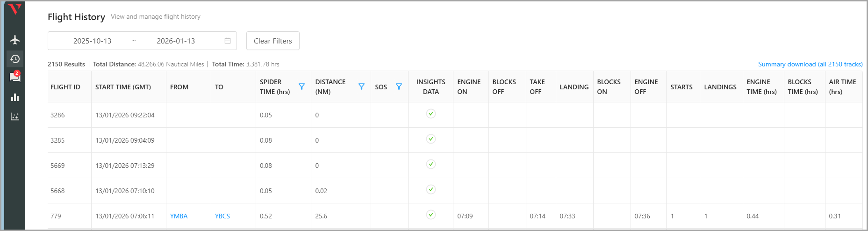The width and height of the screenshot is (868, 231).
Task: Open the Spider Time column filter
Action: tap(301, 87)
